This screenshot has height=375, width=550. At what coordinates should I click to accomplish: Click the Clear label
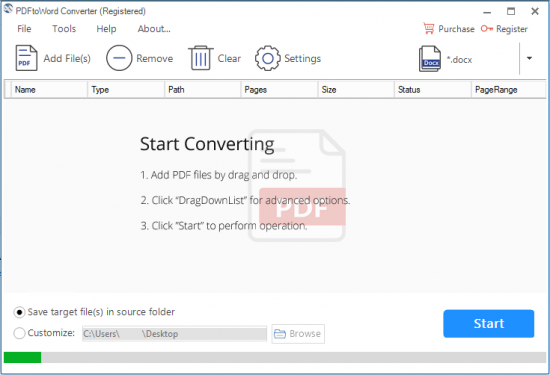(x=229, y=58)
